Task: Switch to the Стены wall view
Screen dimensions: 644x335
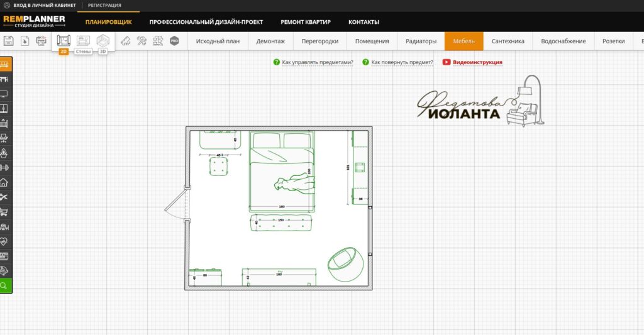Action: pyautogui.click(x=84, y=44)
